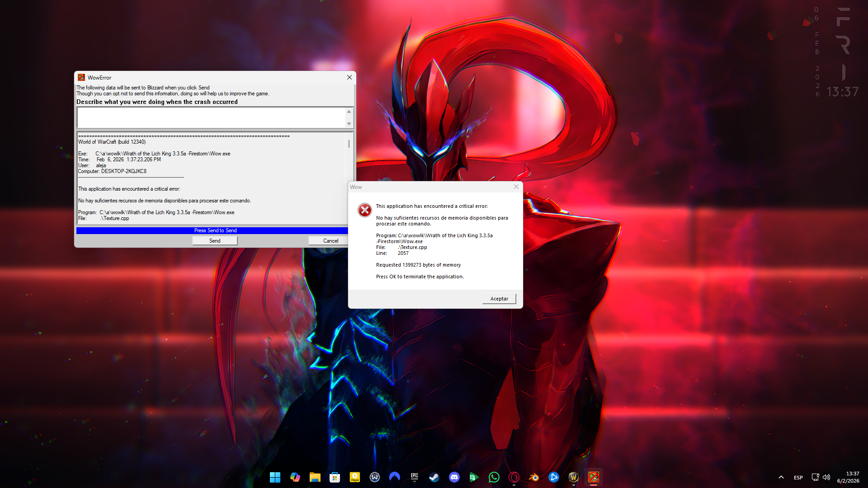Switch the ESP input language indicator
The width and height of the screenshot is (868, 488).
pos(798,477)
